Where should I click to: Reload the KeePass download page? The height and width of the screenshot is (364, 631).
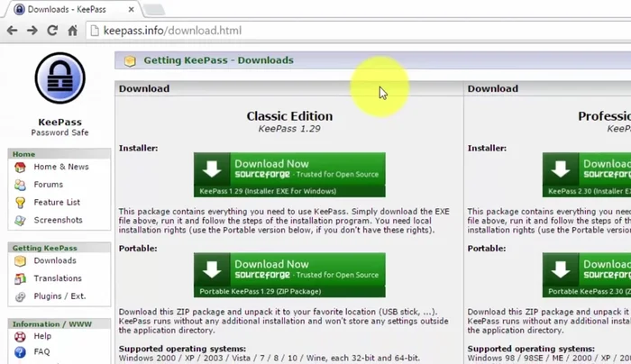pos(52,31)
